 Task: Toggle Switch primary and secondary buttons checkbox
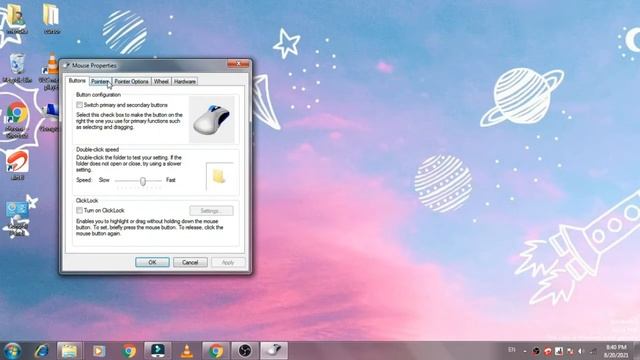pos(80,105)
